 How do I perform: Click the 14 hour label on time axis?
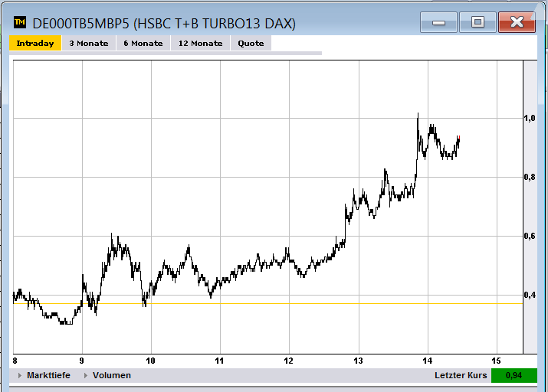tap(428, 361)
